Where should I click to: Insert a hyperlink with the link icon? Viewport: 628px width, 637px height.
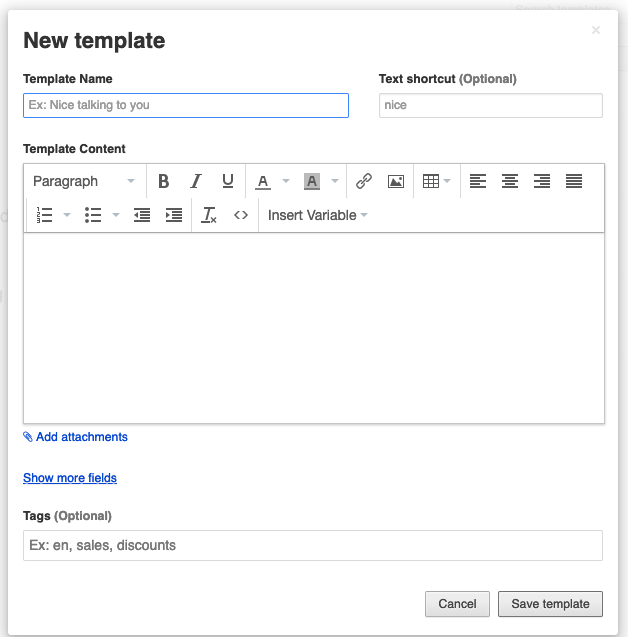tap(364, 181)
